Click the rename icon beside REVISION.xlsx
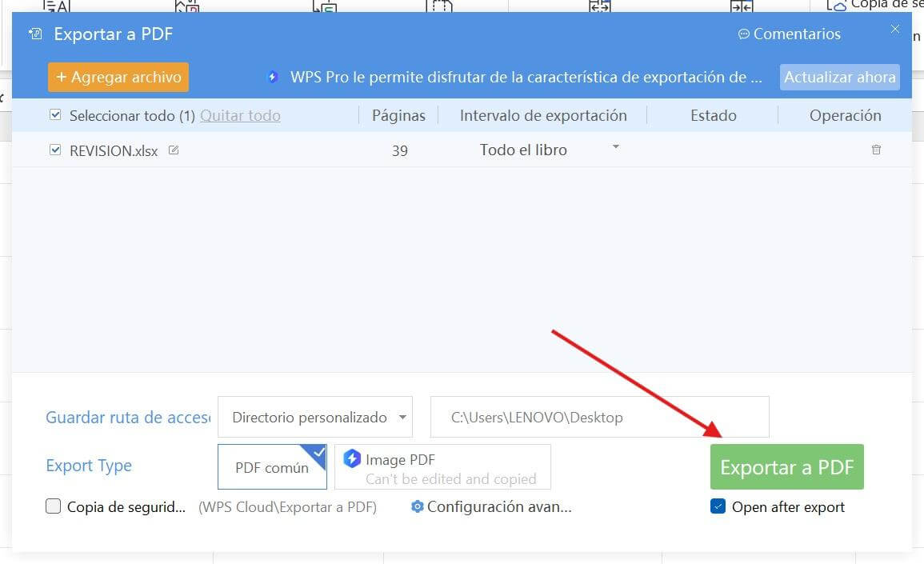This screenshot has width=924, height=564. pyautogui.click(x=174, y=150)
